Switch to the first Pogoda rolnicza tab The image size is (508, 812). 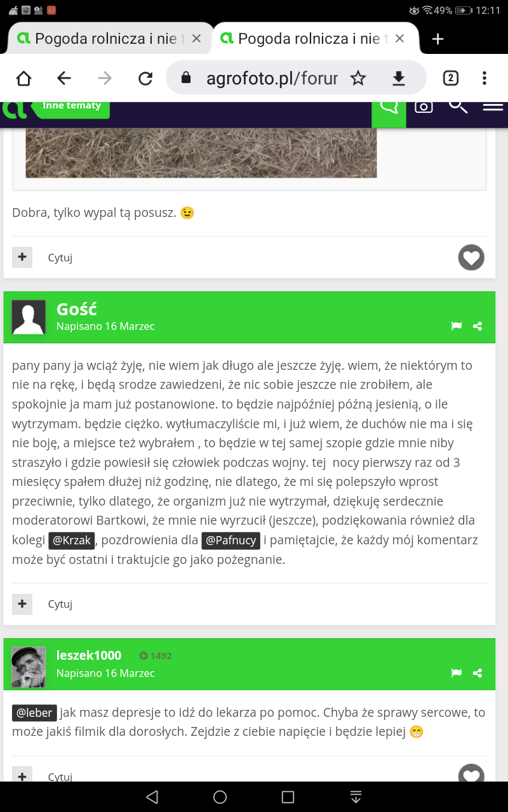[105, 39]
